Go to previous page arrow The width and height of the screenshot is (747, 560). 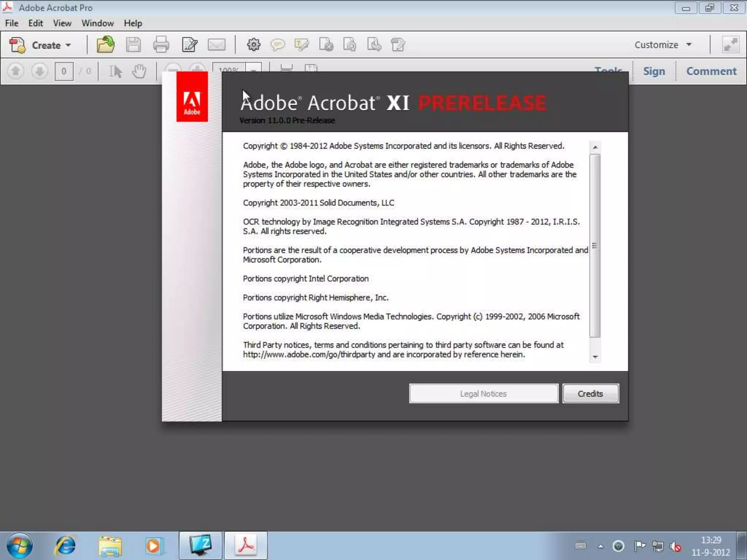tap(16, 71)
